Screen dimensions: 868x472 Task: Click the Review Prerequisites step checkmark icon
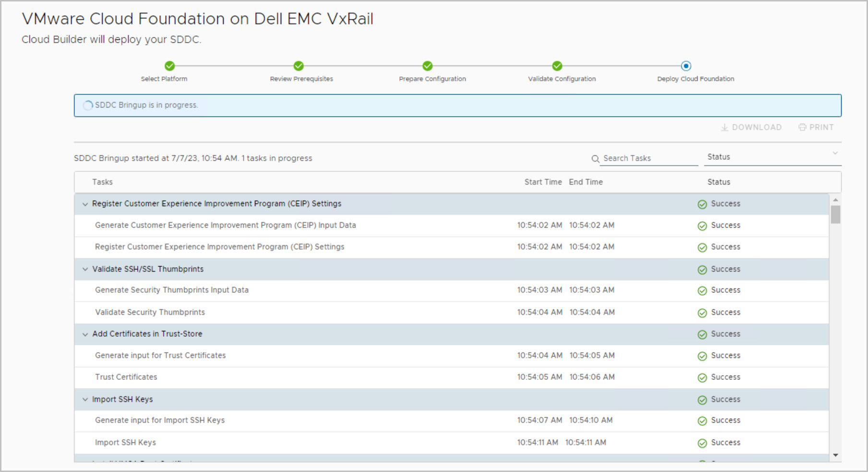click(299, 66)
